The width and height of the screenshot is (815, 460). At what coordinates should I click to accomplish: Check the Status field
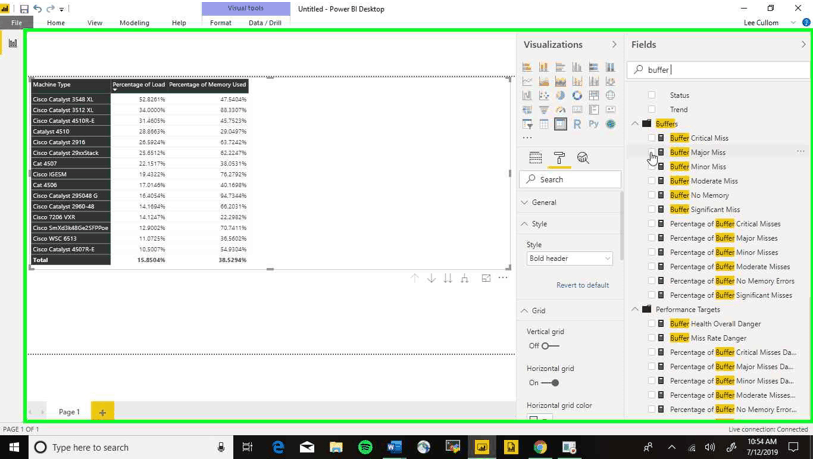pyautogui.click(x=652, y=95)
